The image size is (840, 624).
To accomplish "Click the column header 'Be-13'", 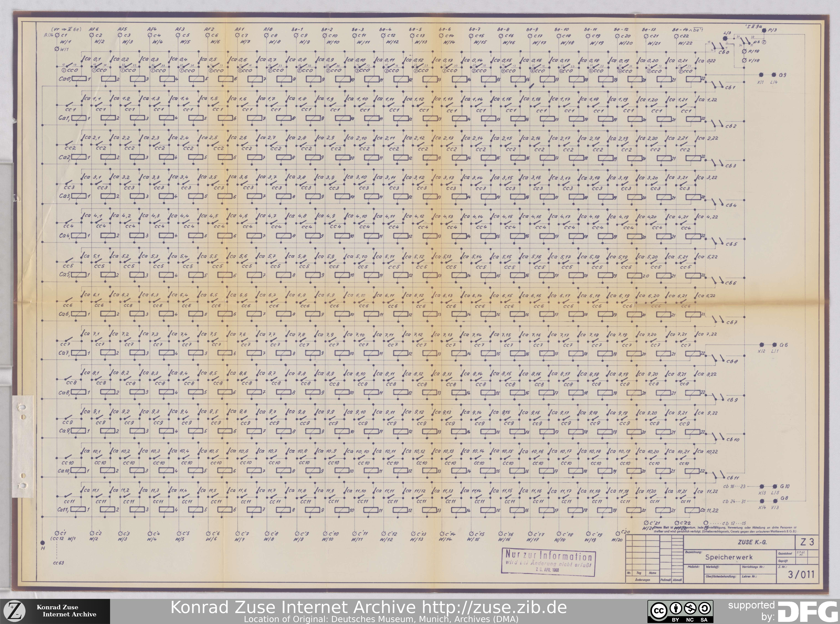I will [649, 30].
